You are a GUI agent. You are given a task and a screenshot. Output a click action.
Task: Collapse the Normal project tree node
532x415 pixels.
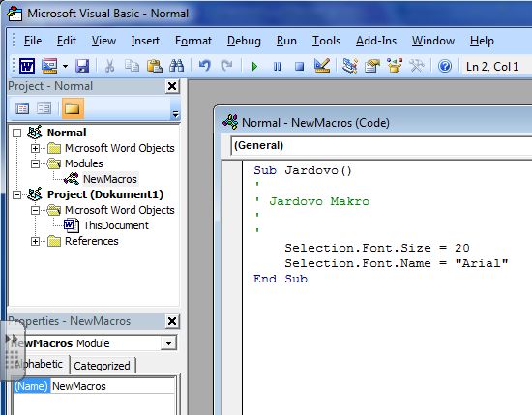point(16,133)
